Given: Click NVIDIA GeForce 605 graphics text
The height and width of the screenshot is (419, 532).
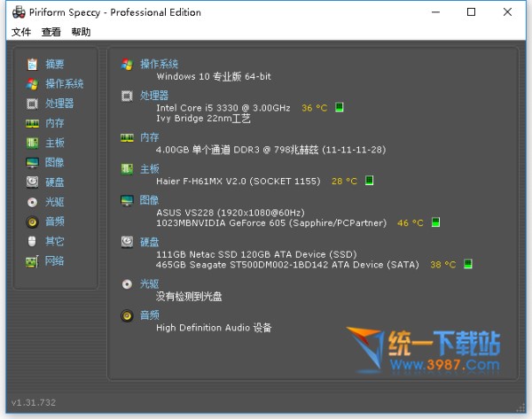Looking at the screenshot, I should 271,223.
